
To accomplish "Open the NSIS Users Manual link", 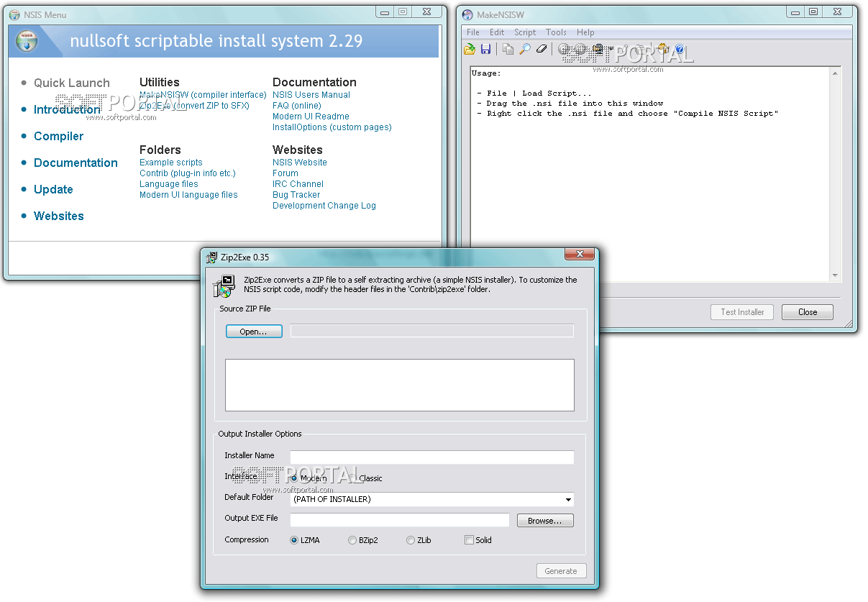I will 311,94.
